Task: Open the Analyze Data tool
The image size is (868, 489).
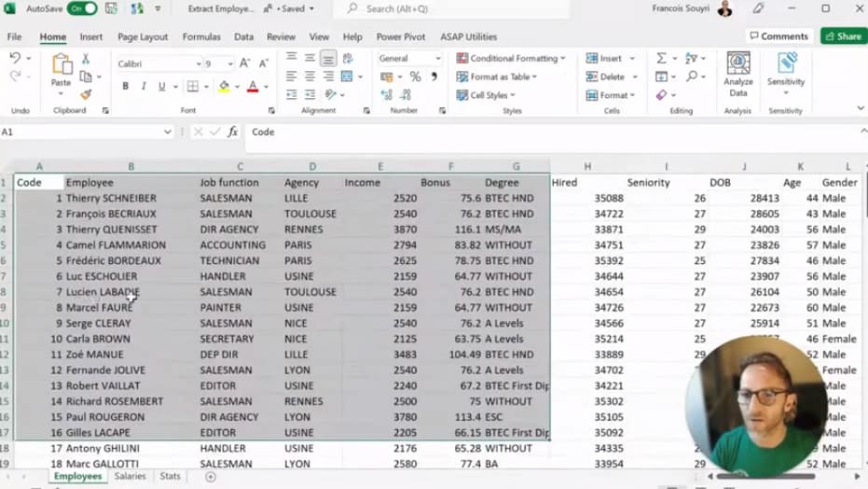Action: [737, 75]
